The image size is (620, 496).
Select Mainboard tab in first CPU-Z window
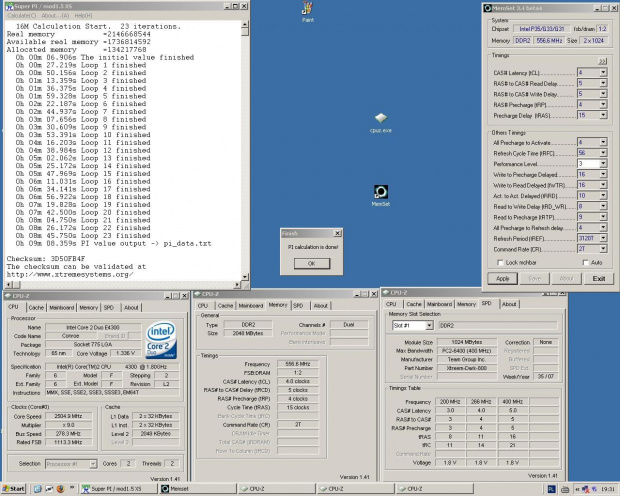coord(61,307)
